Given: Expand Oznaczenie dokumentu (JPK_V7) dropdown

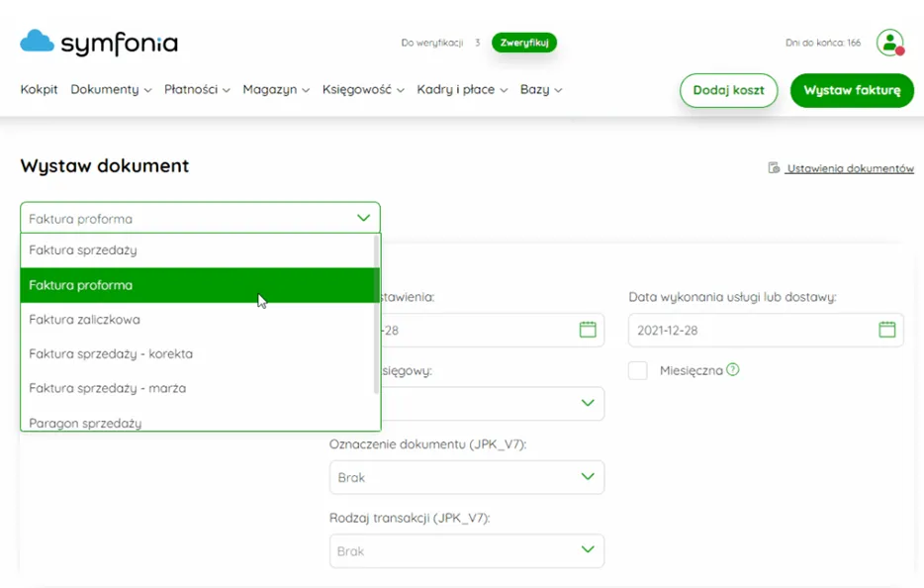Looking at the screenshot, I should [588, 477].
